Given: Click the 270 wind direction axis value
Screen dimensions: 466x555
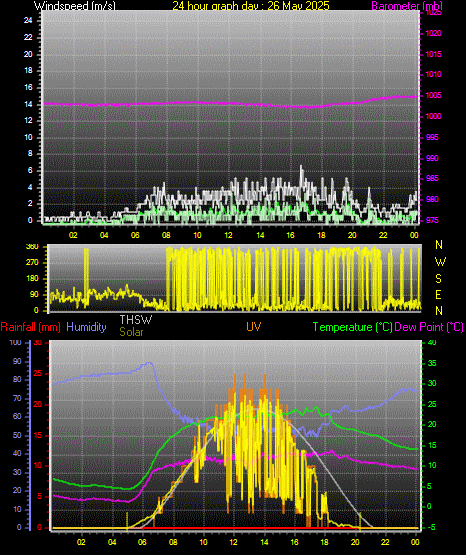Looking at the screenshot, I should (32, 263).
